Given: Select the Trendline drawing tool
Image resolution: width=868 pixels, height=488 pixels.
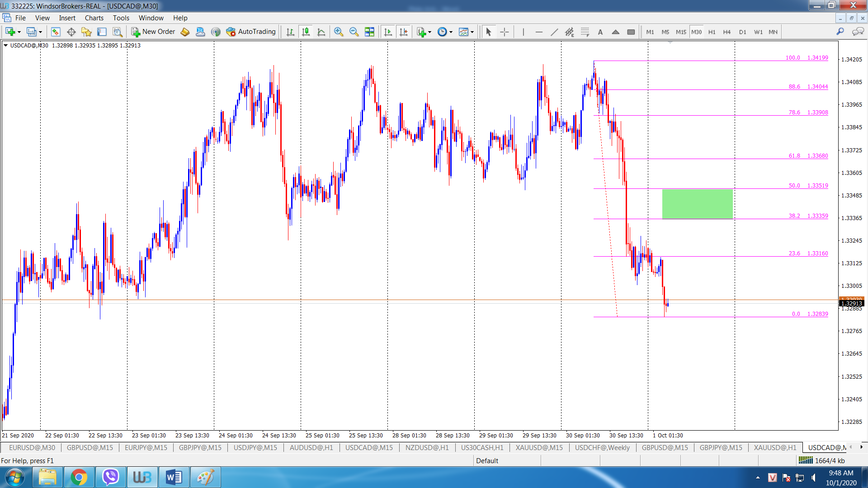Looking at the screenshot, I should pyautogui.click(x=554, y=32).
